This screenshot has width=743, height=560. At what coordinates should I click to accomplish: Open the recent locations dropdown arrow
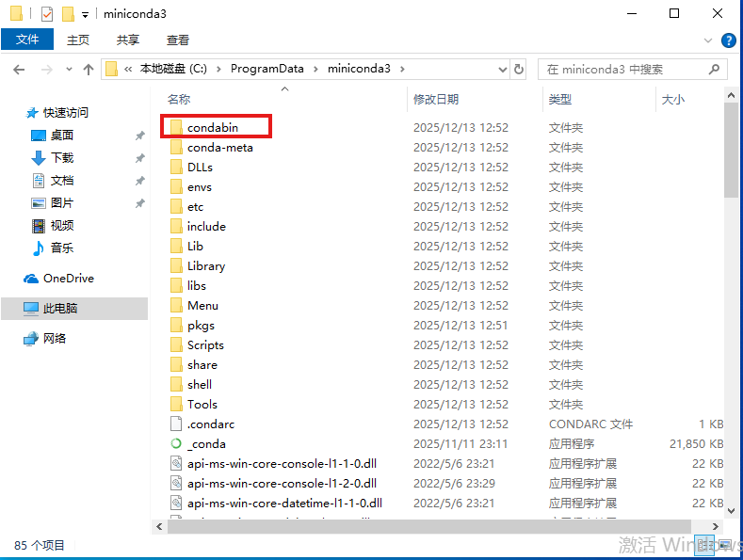tap(68, 70)
